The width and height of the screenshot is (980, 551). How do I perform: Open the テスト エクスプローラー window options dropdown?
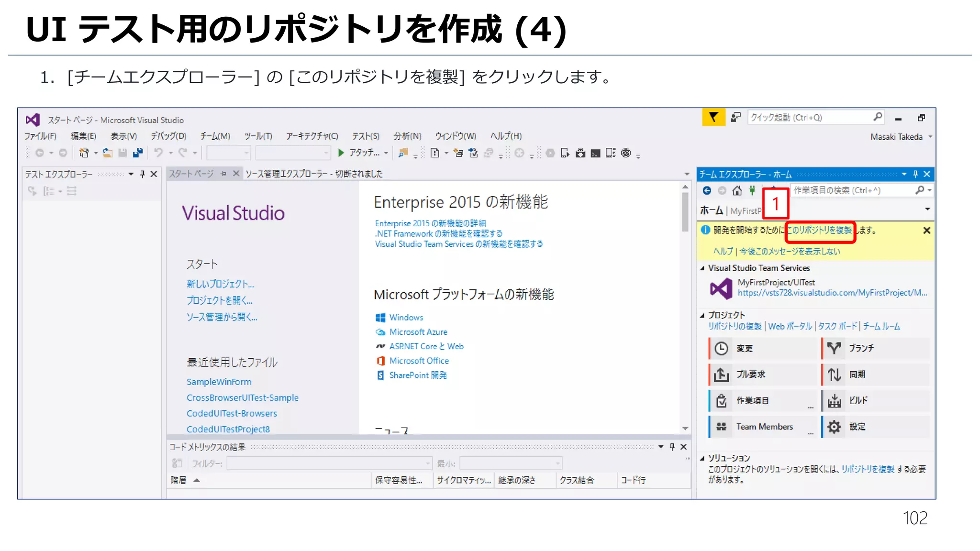pyautogui.click(x=131, y=174)
